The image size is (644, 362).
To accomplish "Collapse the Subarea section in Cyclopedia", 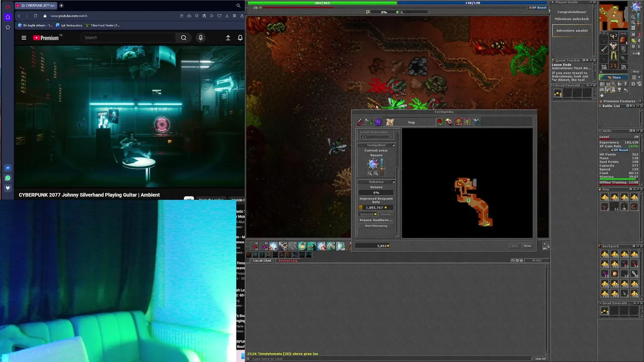I will [393, 182].
